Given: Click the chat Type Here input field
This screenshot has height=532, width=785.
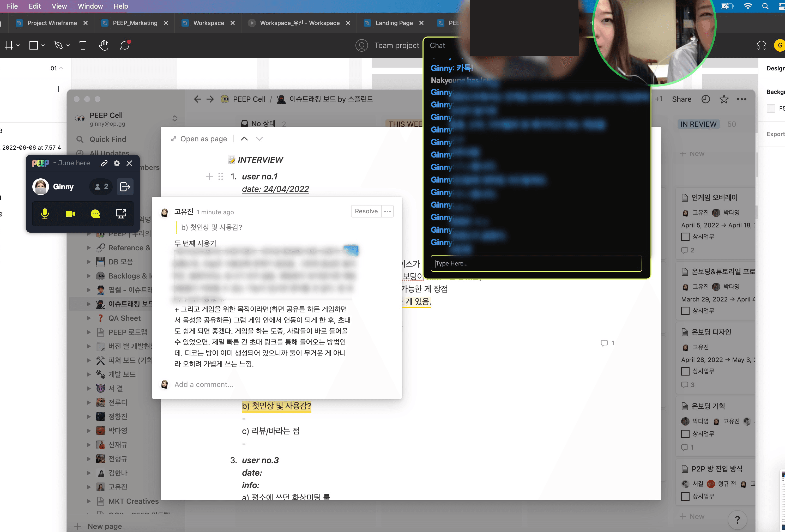Looking at the screenshot, I should pyautogui.click(x=536, y=263).
